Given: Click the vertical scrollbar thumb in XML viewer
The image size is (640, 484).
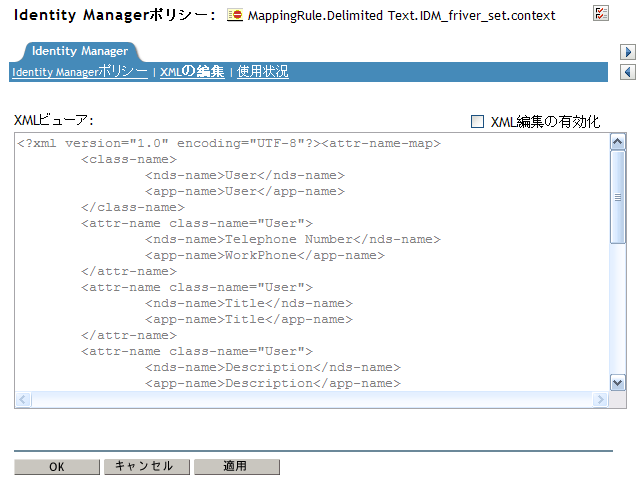Looking at the screenshot, I should 618,198.
